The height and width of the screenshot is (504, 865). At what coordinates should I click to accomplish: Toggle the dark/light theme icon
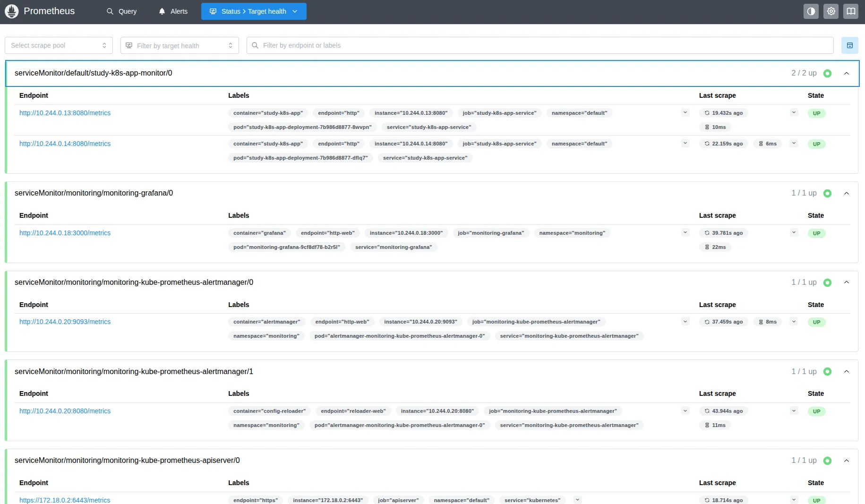[811, 11]
